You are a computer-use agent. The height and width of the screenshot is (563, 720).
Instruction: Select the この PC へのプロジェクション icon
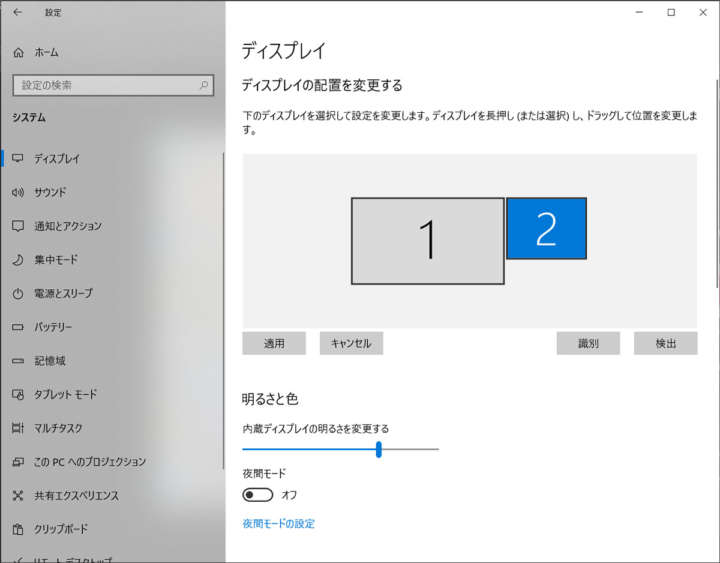pos(18,462)
